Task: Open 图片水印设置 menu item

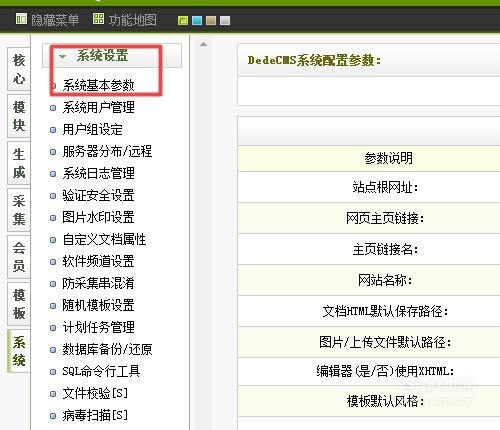Action: pyautogui.click(x=98, y=217)
